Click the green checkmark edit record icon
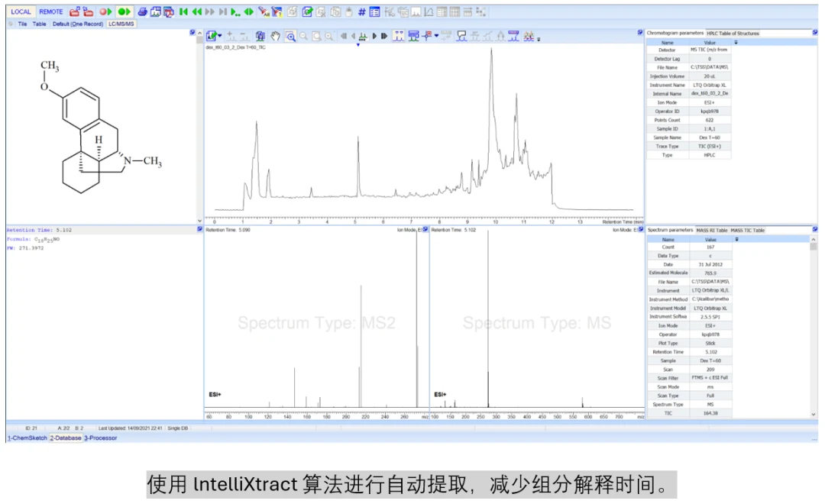 (307, 11)
